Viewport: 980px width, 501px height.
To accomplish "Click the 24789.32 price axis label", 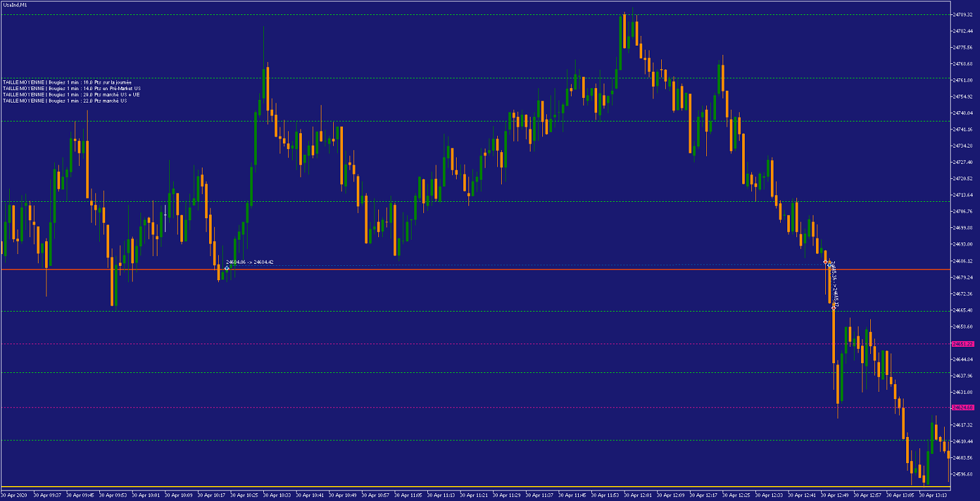I will point(964,14).
